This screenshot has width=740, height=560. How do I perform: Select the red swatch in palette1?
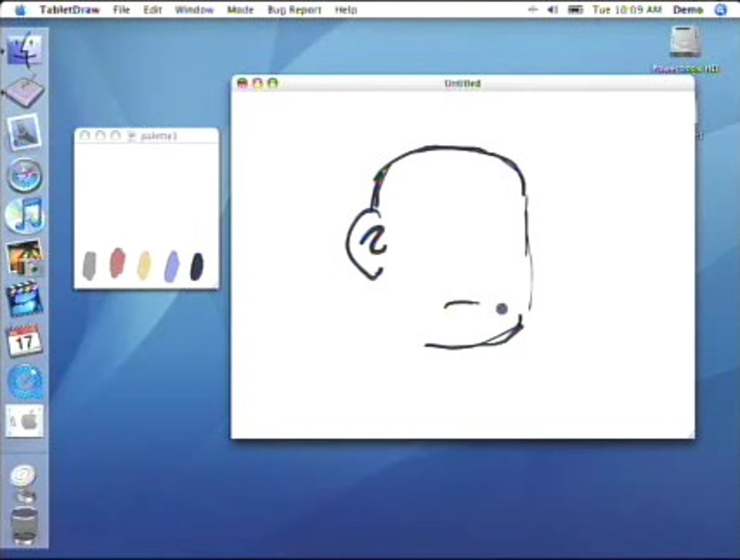click(x=116, y=265)
